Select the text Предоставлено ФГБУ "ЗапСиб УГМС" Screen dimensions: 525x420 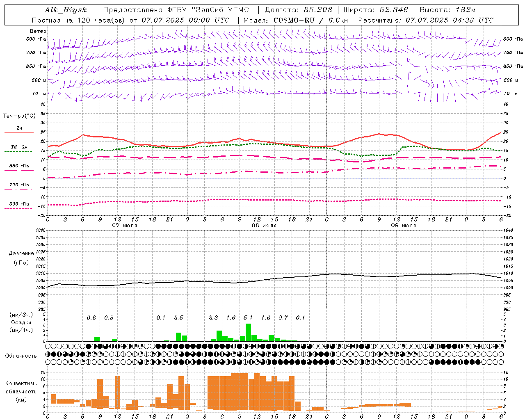(x=178, y=10)
